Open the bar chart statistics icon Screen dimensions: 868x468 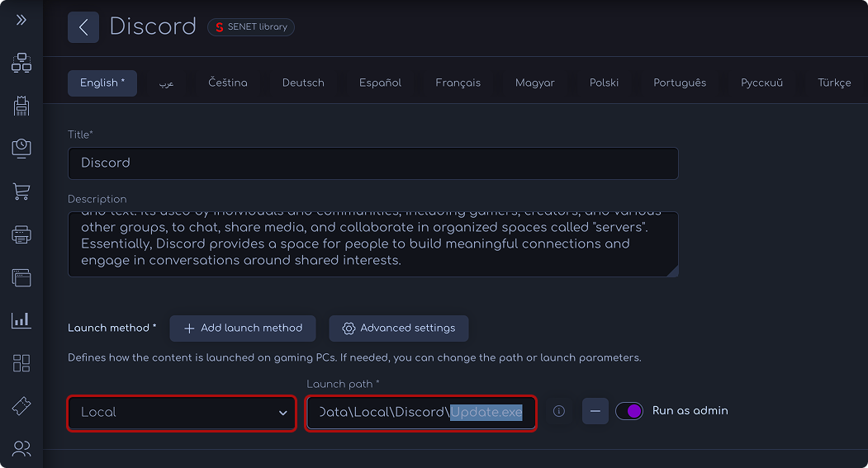(x=21, y=320)
